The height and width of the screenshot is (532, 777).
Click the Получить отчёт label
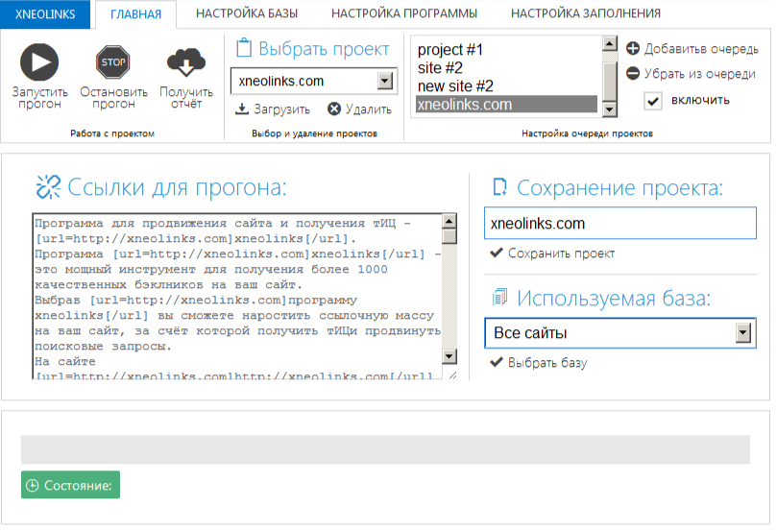pyautogui.click(x=185, y=98)
